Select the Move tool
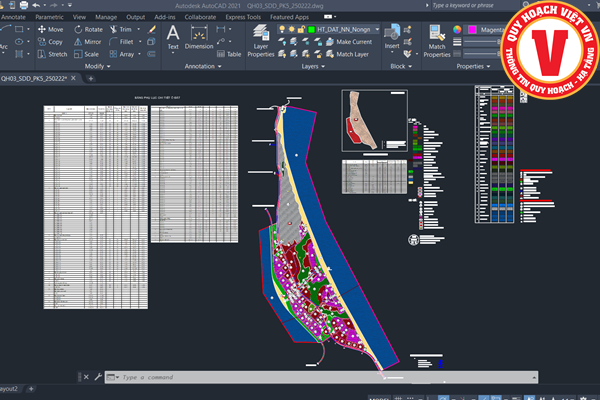This screenshot has width=600, height=400. pos(49,30)
